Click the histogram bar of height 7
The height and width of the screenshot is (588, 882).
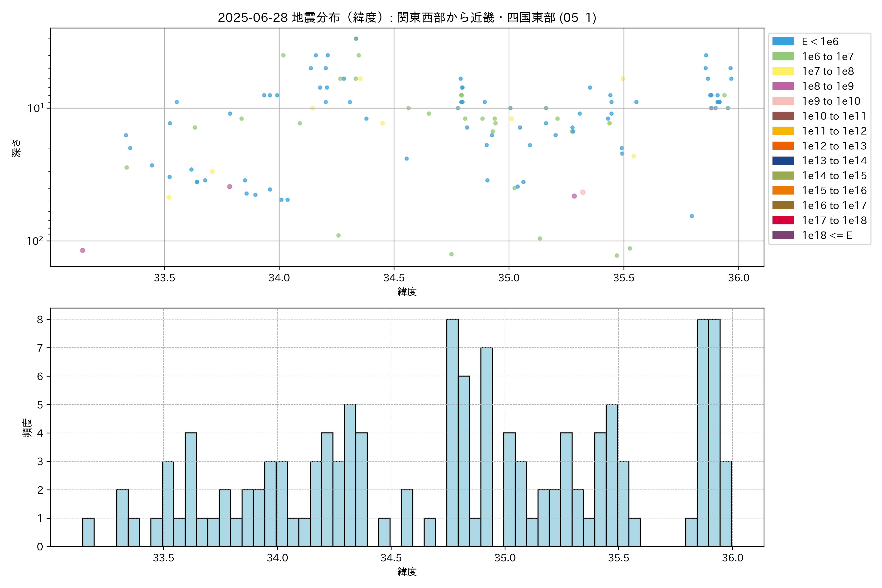coord(486,447)
